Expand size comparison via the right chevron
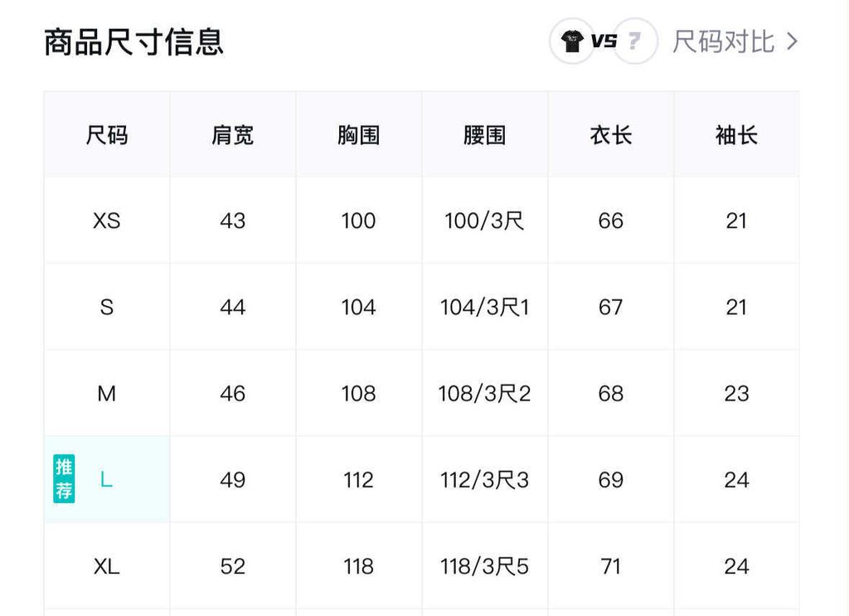 tap(792, 41)
